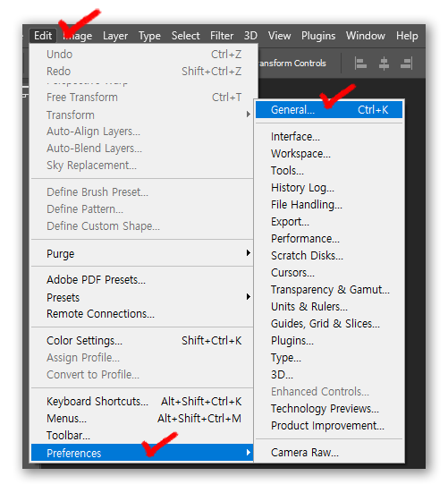Open the Toolbar customization entry
The image size is (448, 493).
coord(142,436)
